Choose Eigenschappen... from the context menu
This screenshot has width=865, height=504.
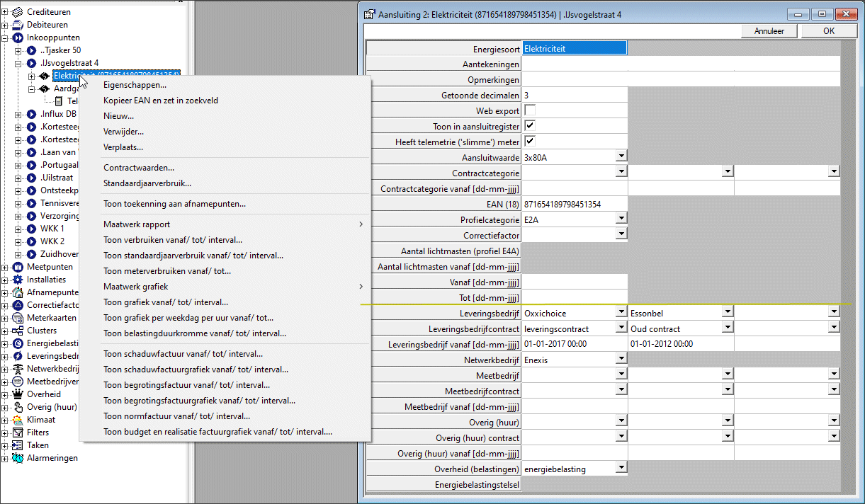(135, 85)
